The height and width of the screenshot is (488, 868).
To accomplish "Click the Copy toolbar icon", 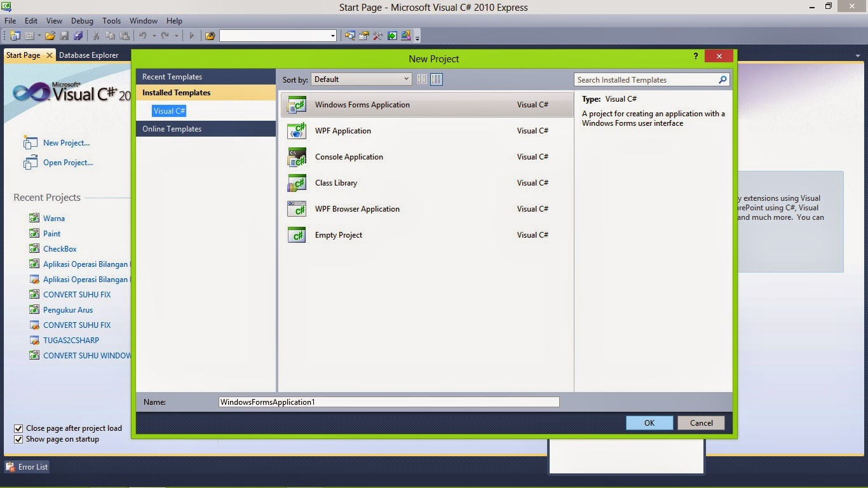I will (x=110, y=36).
